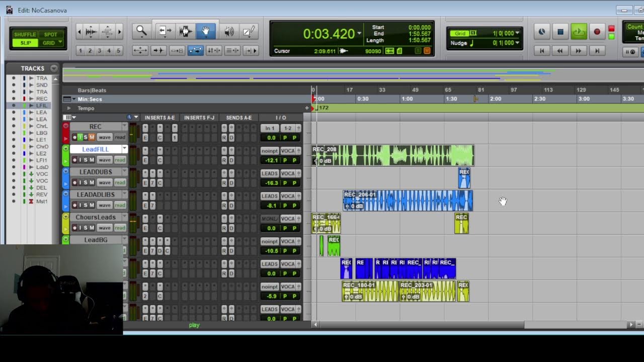Enable Slip edit mode
The width and height of the screenshot is (644, 362).
click(x=25, y=43)
